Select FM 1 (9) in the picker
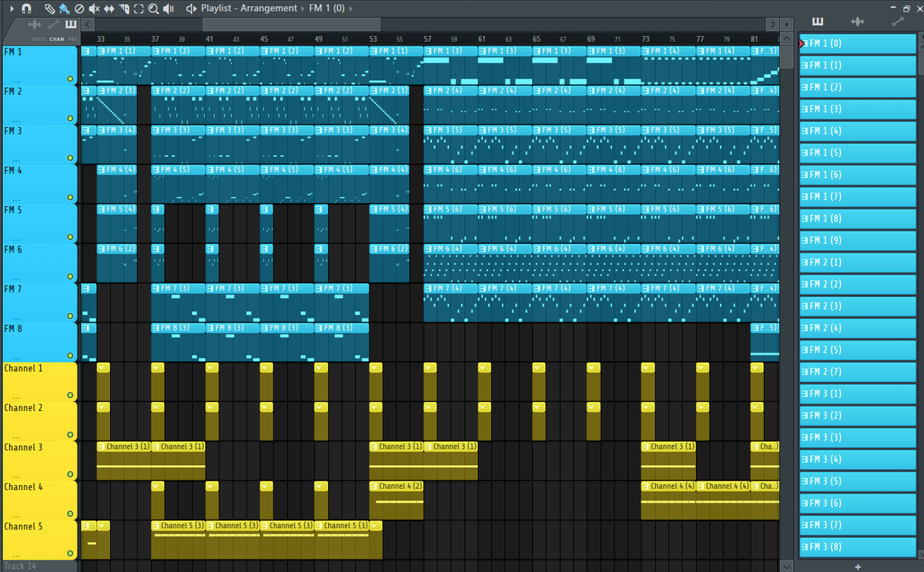The image size is (924, 572). (858, 240)
